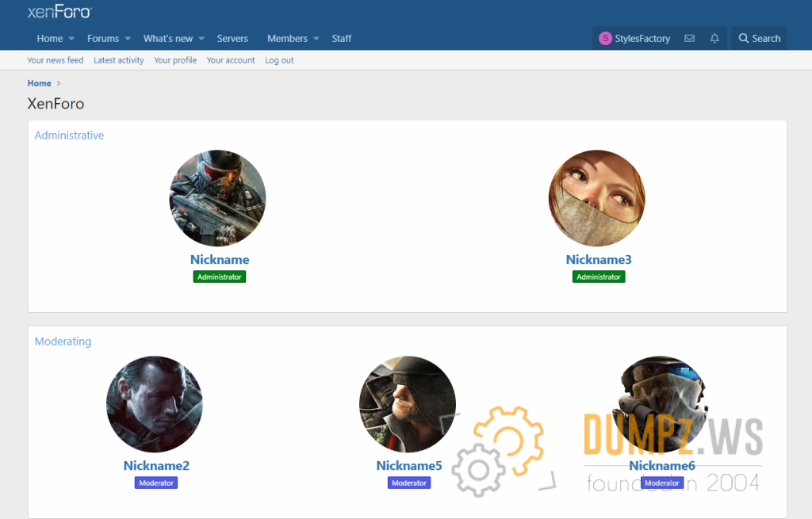The height and width of the screenshot is (519, 812).
Task: Click the envelope inbox icon
Action: coord(689,38)
